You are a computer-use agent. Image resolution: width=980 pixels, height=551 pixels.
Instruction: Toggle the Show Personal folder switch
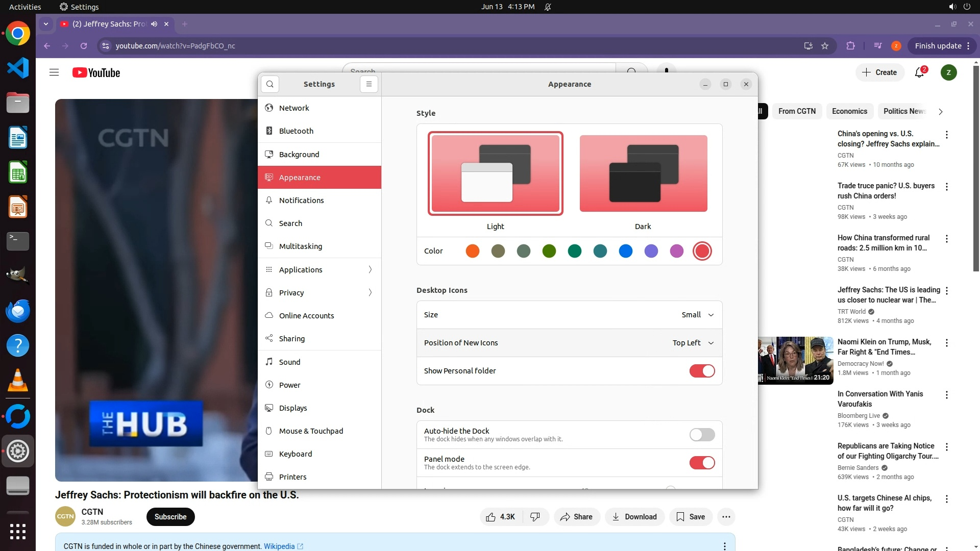click(702, 371)
